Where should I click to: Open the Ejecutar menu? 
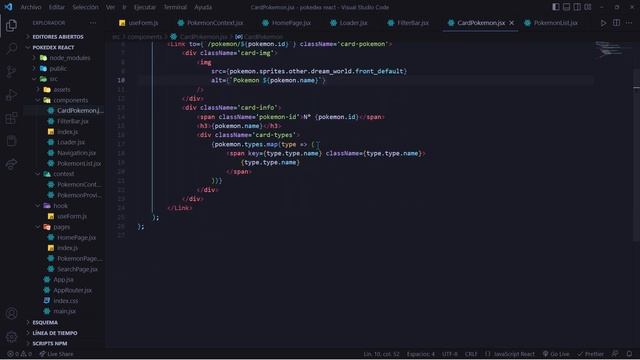[145, 7]
